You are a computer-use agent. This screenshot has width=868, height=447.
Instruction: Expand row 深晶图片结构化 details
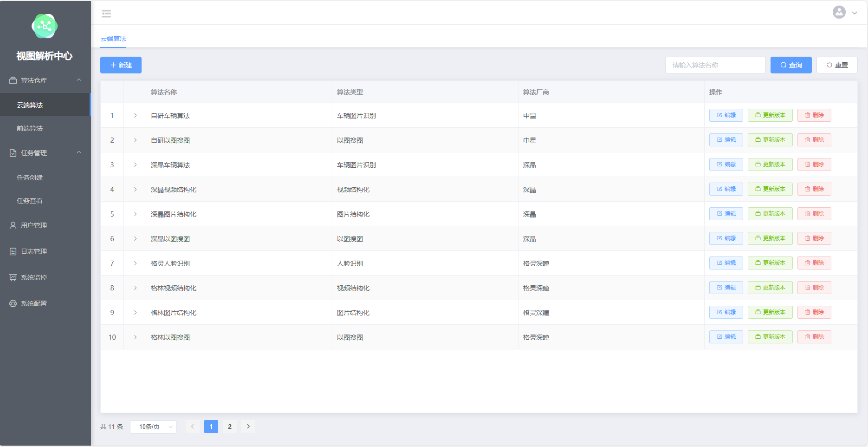click(135, 214)
